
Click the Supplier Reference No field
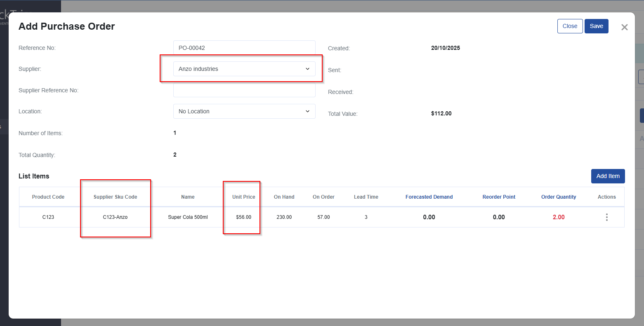tap(244, 90)
